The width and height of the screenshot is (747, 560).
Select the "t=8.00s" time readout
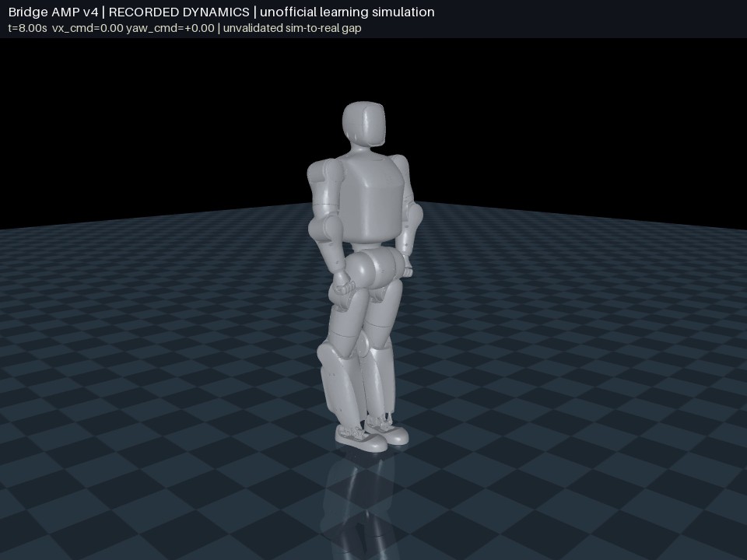28,28
